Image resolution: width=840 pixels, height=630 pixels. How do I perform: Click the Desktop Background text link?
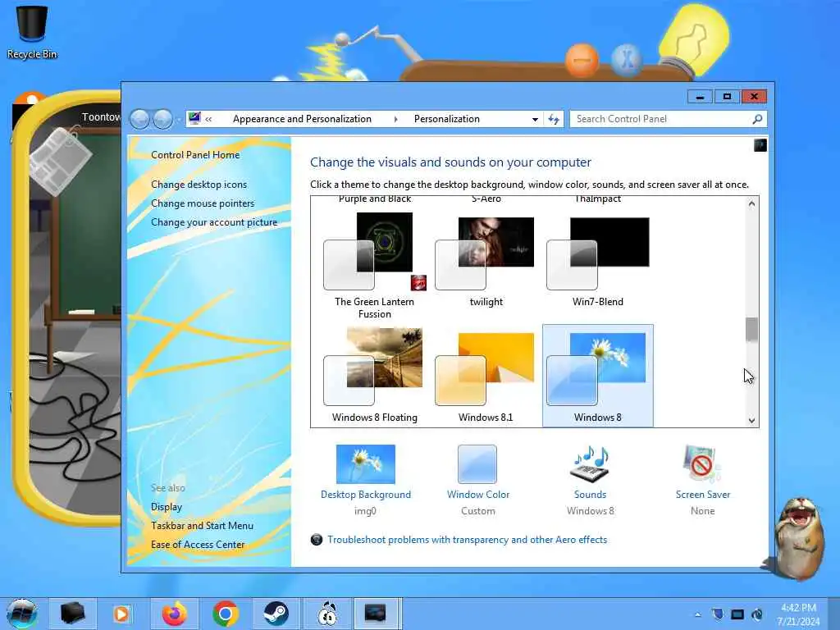click(x=365, y=495)
